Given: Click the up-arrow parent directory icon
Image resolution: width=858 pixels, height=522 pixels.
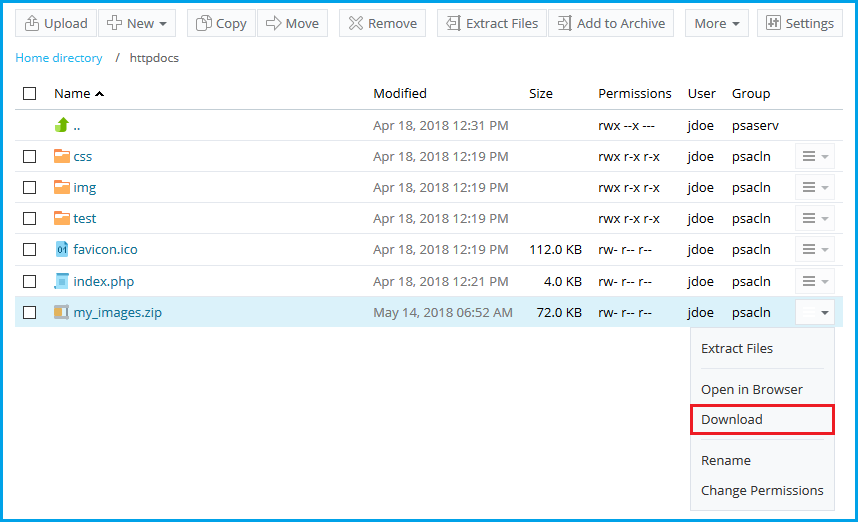Looking at the screenshot, I should 62,125.
